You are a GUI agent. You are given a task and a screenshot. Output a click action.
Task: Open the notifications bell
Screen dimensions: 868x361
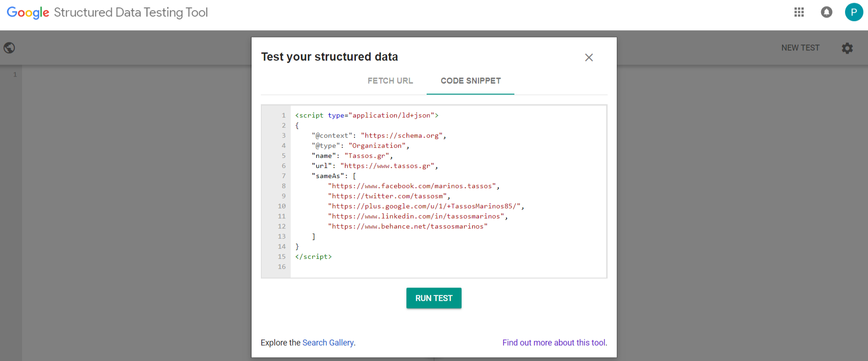point(826,12)
